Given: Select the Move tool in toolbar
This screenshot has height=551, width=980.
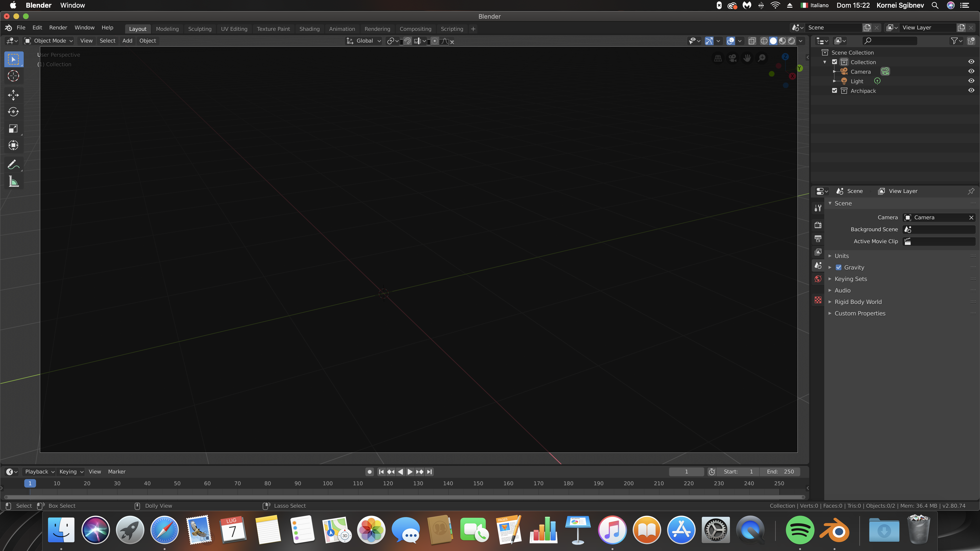Looking at the screenshot, I should (13, 95).
